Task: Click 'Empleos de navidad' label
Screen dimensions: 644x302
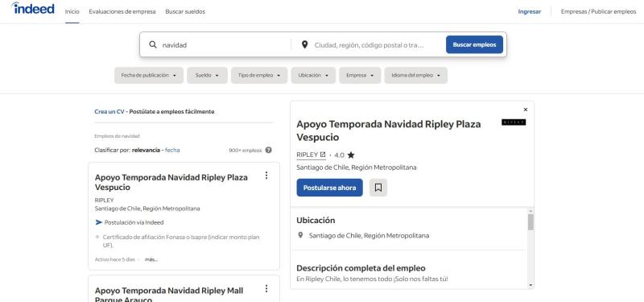Action: (x=117, y=136)
